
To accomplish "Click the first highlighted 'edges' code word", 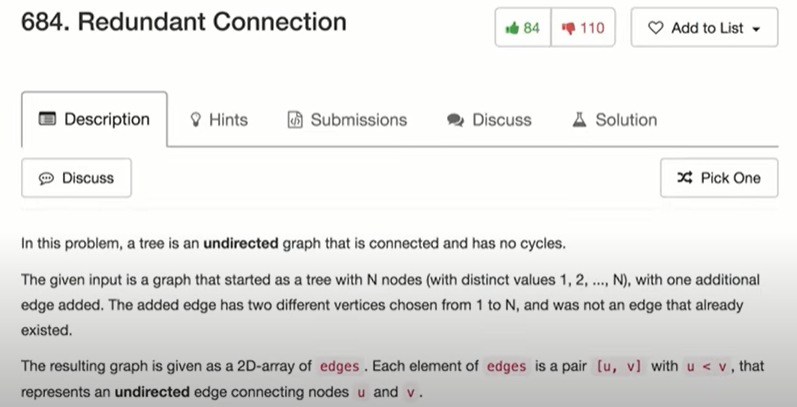I will click(x=346, y=366).
